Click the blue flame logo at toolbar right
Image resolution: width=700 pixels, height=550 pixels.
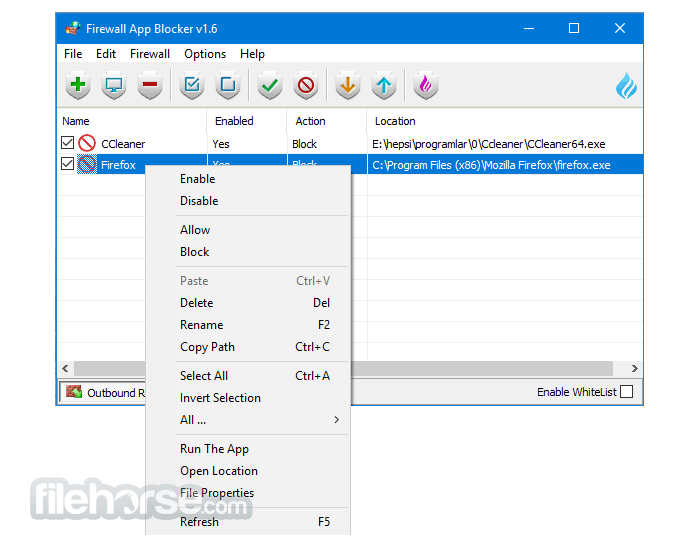[626, 86]
